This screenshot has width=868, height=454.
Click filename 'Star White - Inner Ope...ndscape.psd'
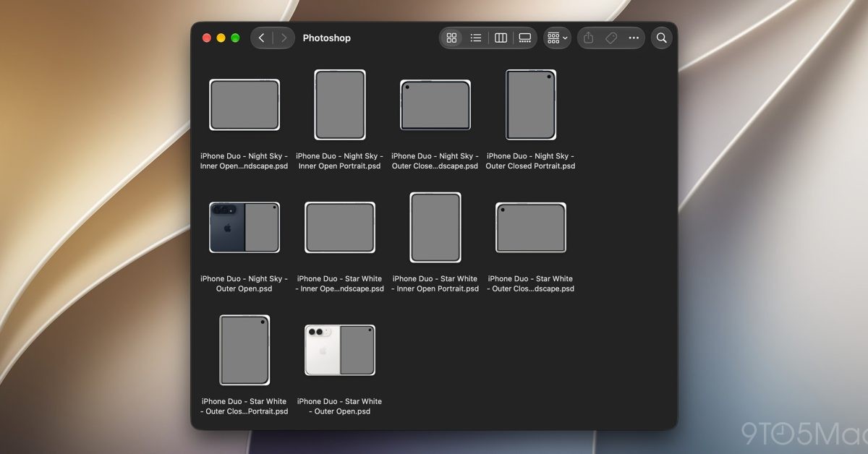click(x=340, y=284)
